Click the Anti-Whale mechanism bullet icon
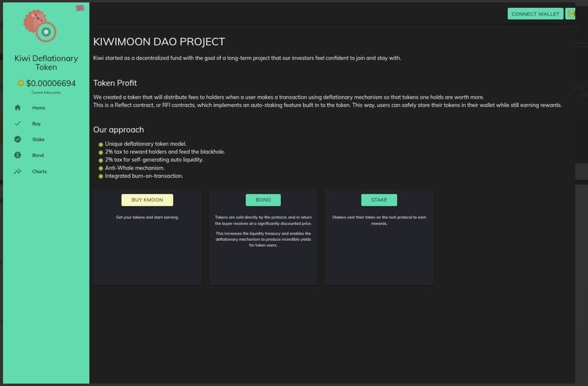Screen dimensions: 588x386 (101, 168)
